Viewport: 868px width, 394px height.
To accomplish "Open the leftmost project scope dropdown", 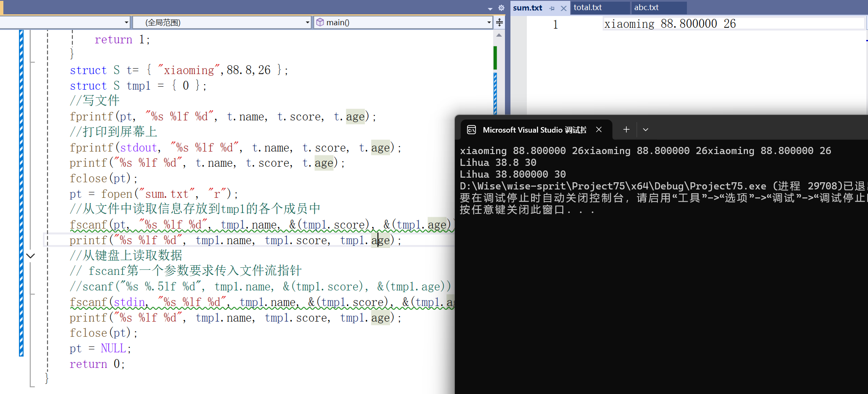I will [126, 22].
